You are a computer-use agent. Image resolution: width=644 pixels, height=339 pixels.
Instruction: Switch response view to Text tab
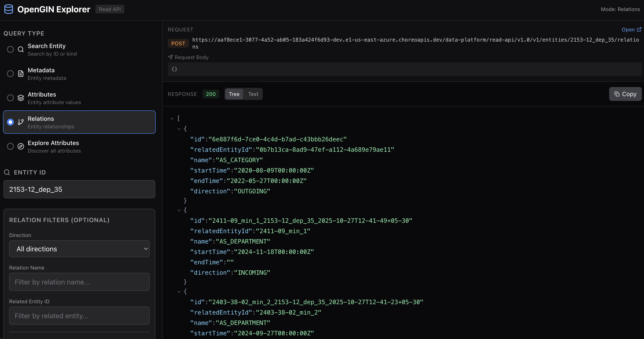pos(253,94)
